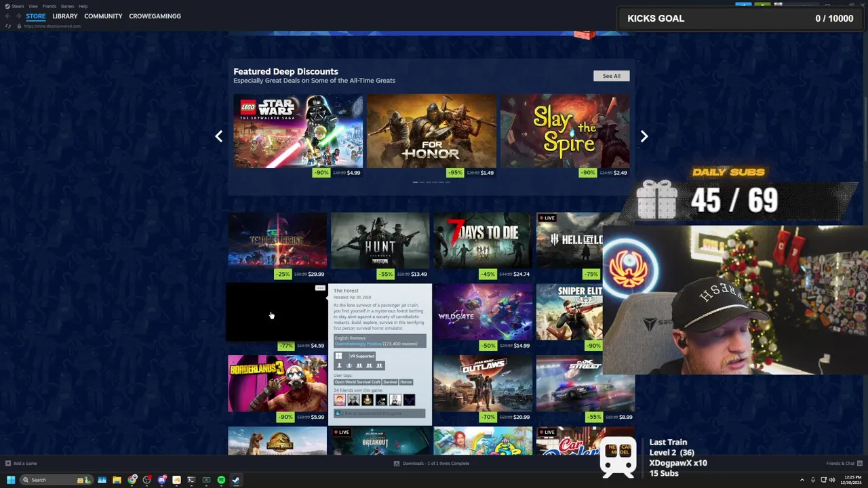The width and height of the screenshot is (868, 488).
Task: Click the store URL address field
Action: (x=53, y=26)
